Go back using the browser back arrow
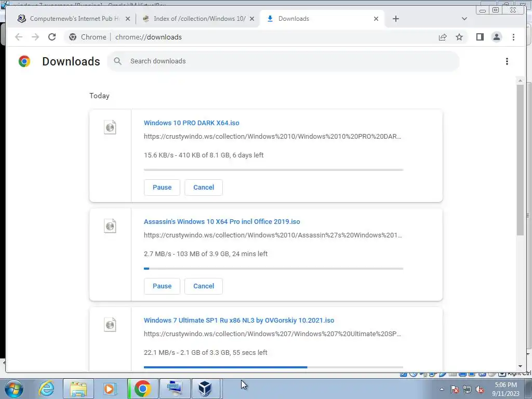This screenshot has width=532, height=399. [x=19, y=37]
